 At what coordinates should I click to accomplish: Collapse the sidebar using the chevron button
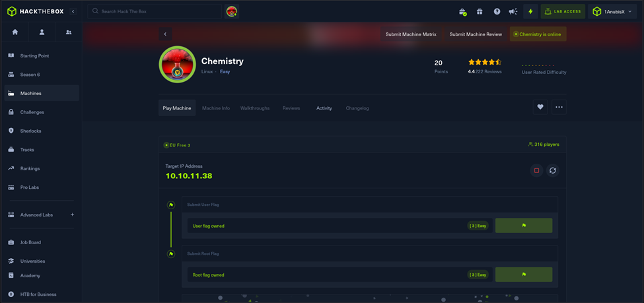(73, 11)
